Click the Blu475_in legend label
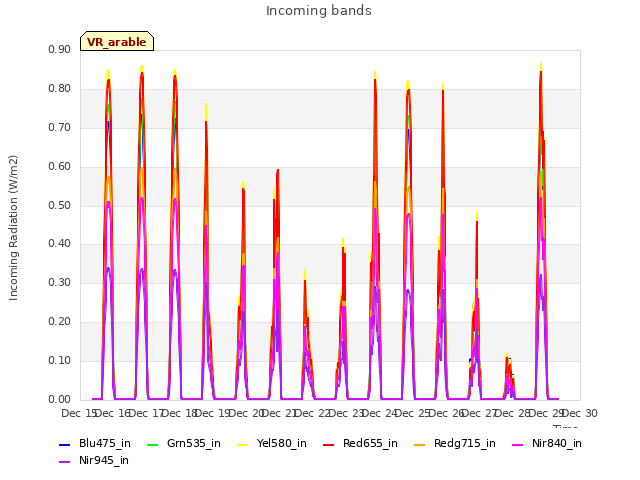Screen dimensions: 640x480 104,443
